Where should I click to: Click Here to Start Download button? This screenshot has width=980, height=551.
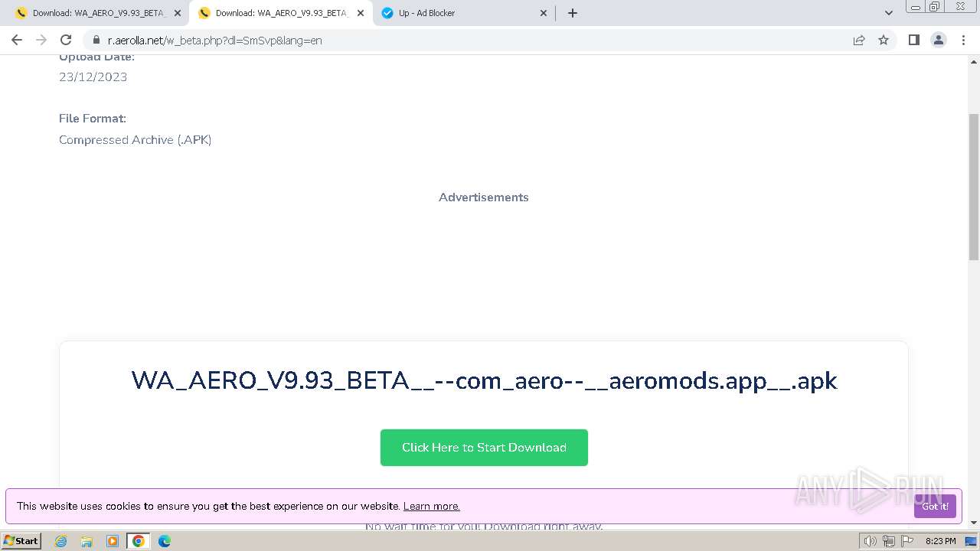[x=484, y=448]
